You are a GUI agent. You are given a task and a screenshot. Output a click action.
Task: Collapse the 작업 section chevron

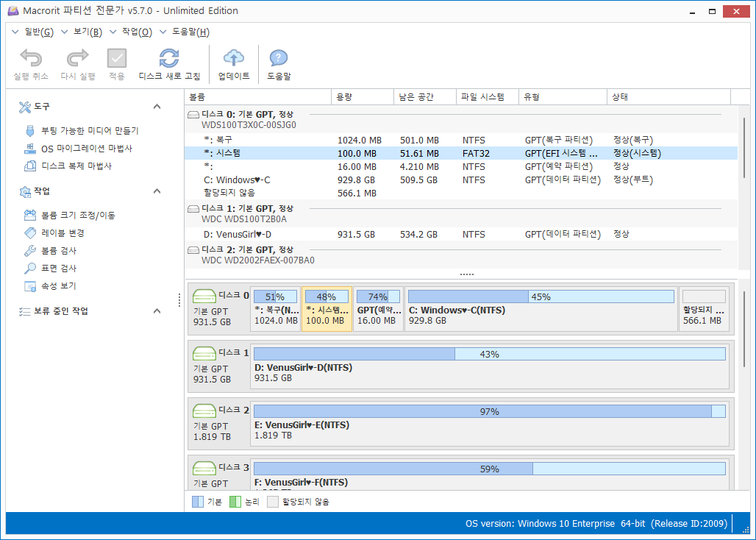[x=157, y=191]
